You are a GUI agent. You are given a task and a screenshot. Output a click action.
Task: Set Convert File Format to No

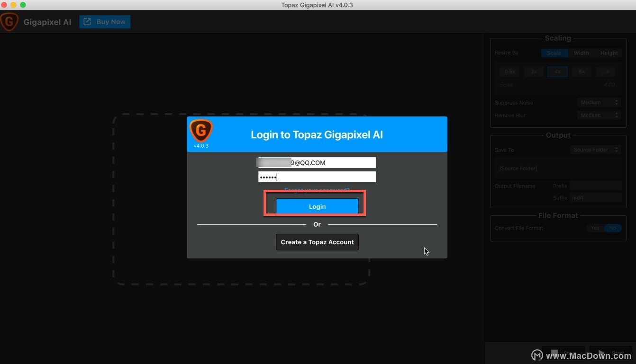point(613,228)
